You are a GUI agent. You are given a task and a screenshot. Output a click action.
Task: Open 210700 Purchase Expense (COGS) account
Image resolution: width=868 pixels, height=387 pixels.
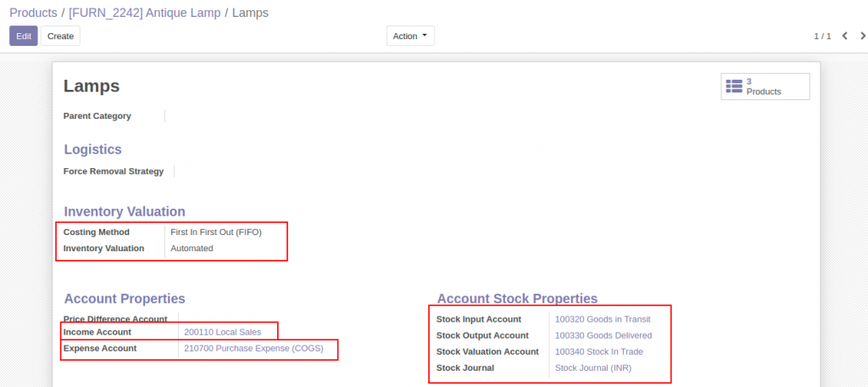click(x=253, y=348)
